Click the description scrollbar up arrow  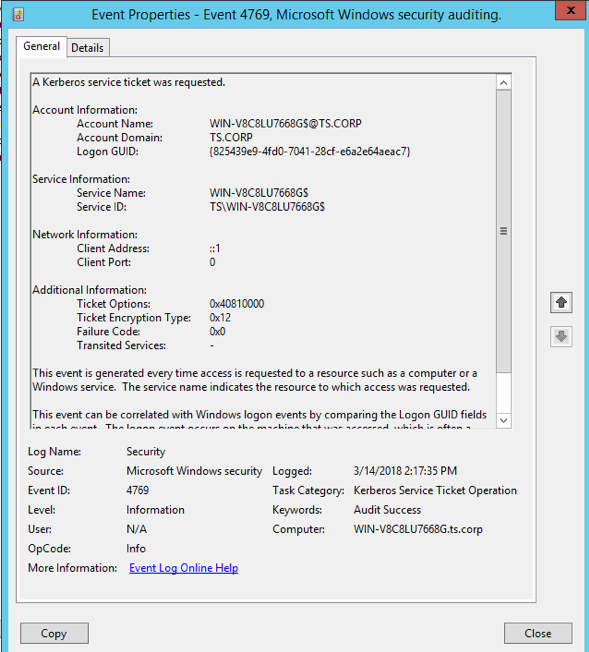503,83
